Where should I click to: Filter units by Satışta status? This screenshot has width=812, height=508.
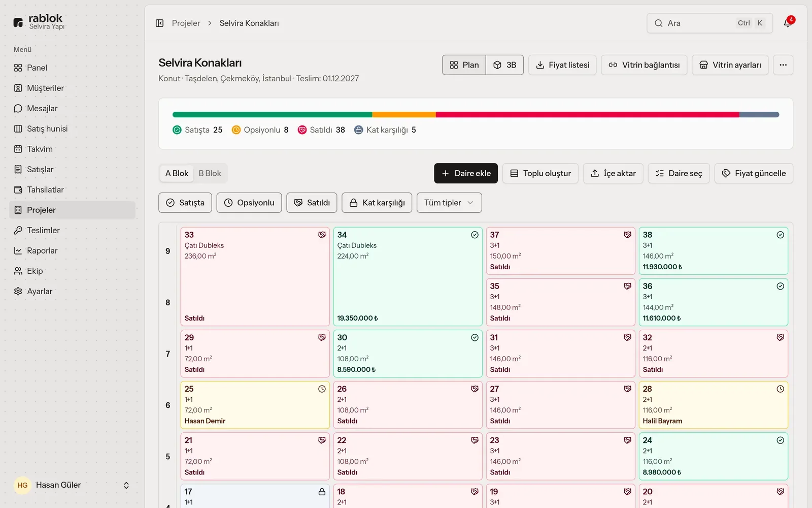185,203
